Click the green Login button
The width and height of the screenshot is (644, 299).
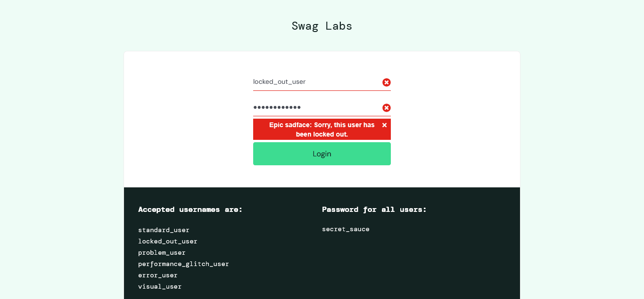(x=322, y=154)
